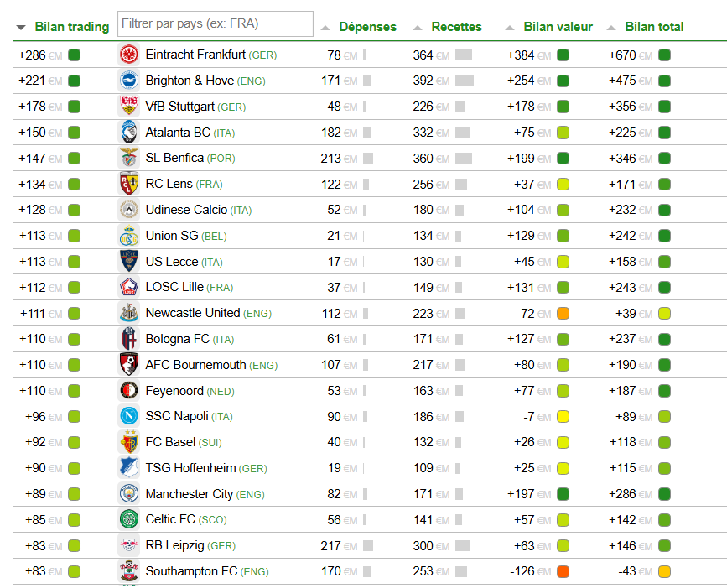Sort by Bilan trading descending arrow

21,28
